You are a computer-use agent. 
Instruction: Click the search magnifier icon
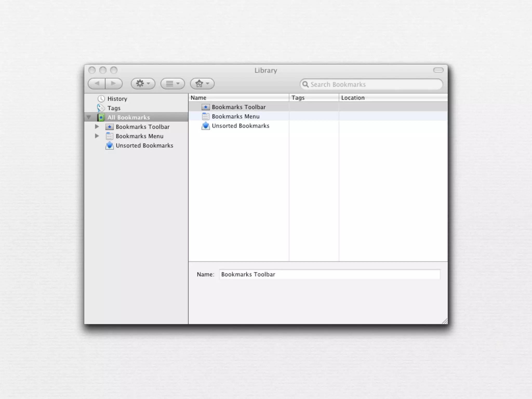[x=305, y=84]
